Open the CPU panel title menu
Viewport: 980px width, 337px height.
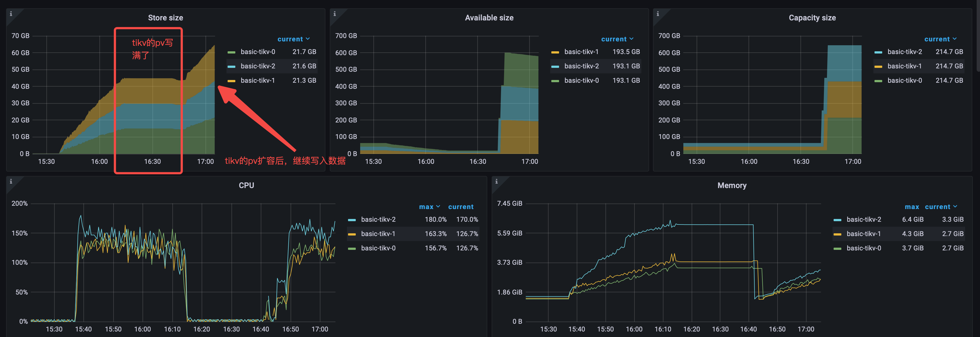pos(246,185)
